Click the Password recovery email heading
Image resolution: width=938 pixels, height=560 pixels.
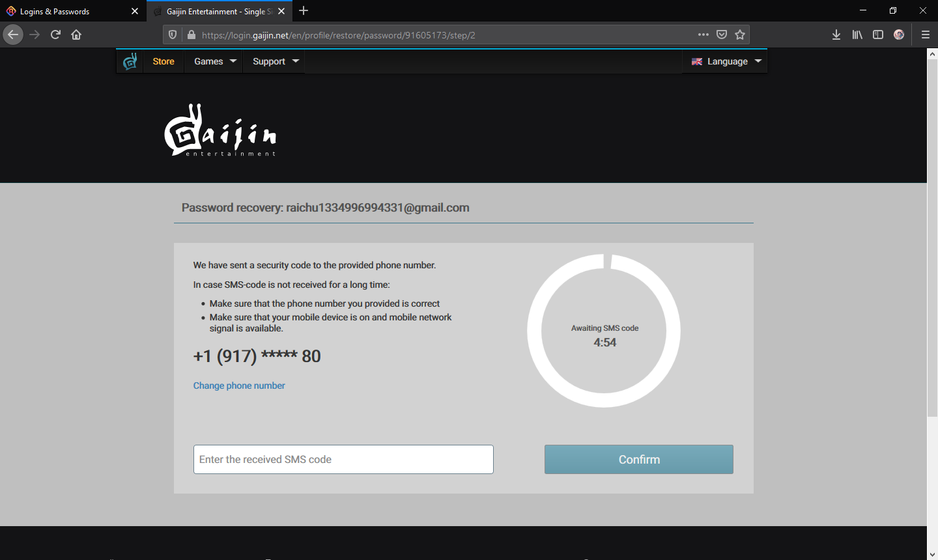point(326,208)
